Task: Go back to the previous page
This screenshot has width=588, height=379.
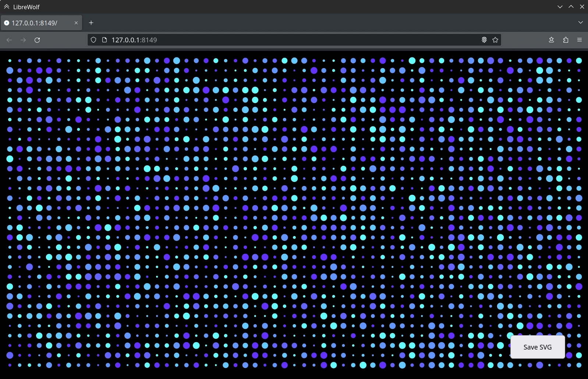Action: point(9,40)
